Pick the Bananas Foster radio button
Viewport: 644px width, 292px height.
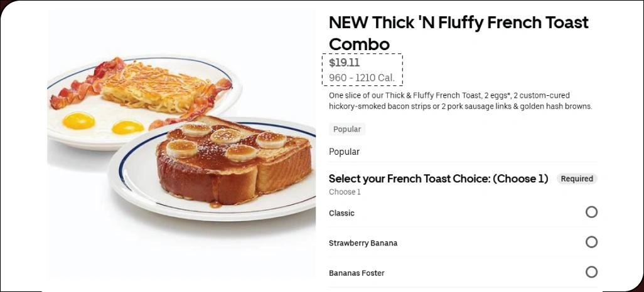tap(591, 273)
